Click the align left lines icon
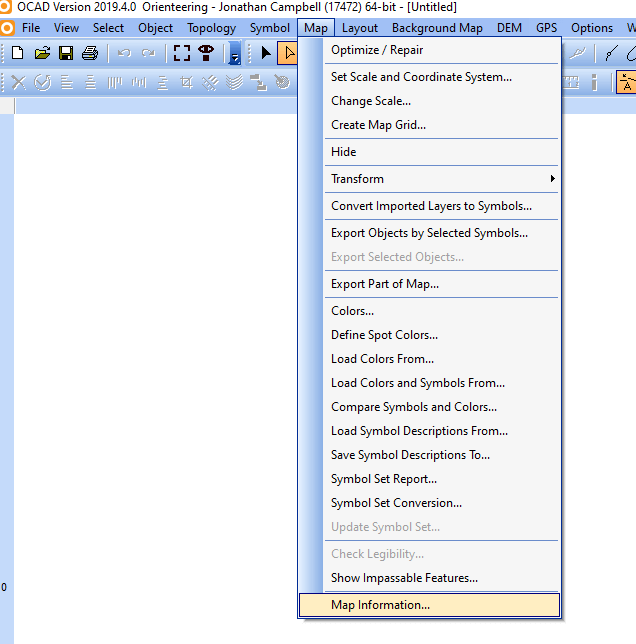The width and height of the screenshot is (636, 644). (x=67, y=83)
